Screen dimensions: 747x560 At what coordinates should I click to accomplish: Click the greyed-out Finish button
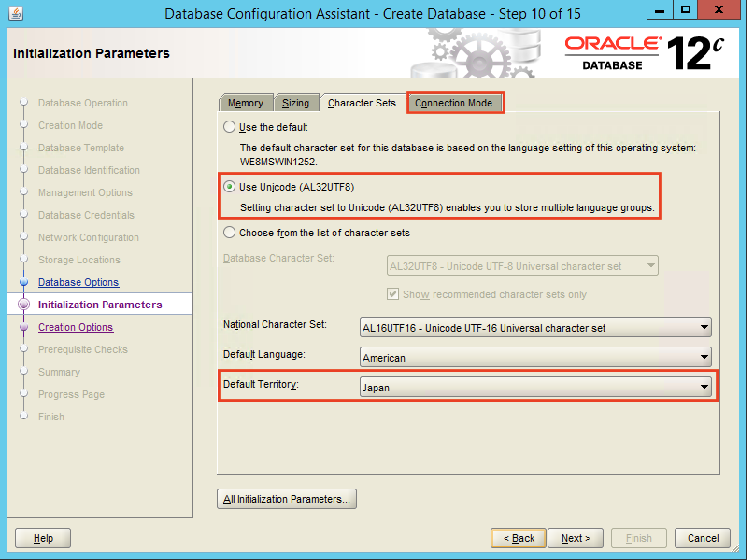639,538
